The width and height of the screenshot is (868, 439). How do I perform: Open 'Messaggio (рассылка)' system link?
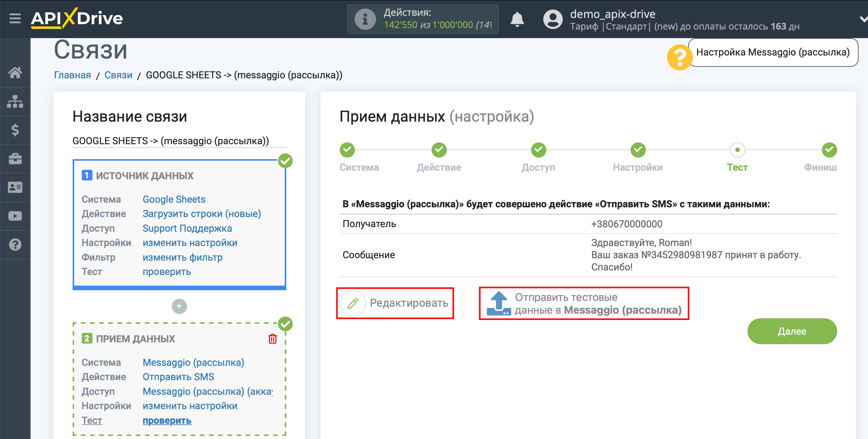[x=193, y=362]
